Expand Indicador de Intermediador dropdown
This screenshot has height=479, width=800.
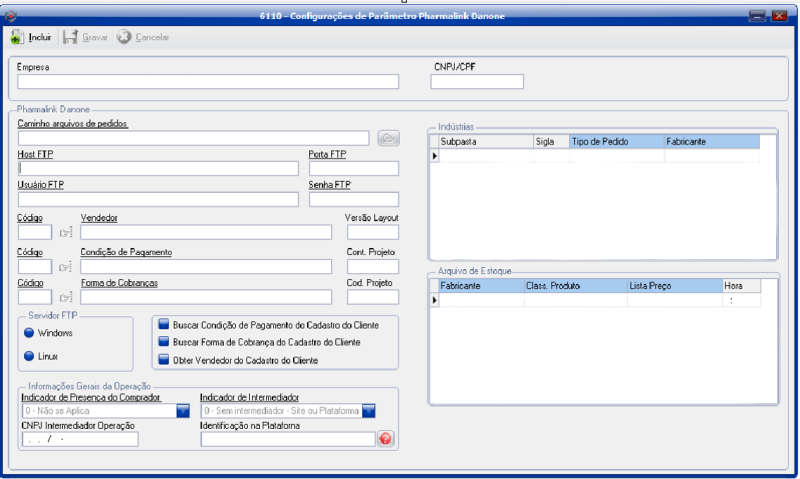point(368,410)
